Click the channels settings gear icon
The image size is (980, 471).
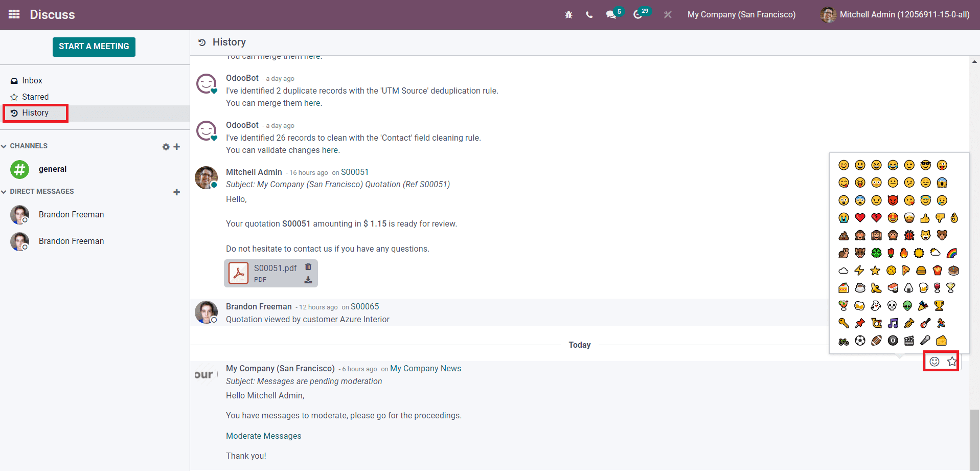pyautogui.click(x=166, y=147)
